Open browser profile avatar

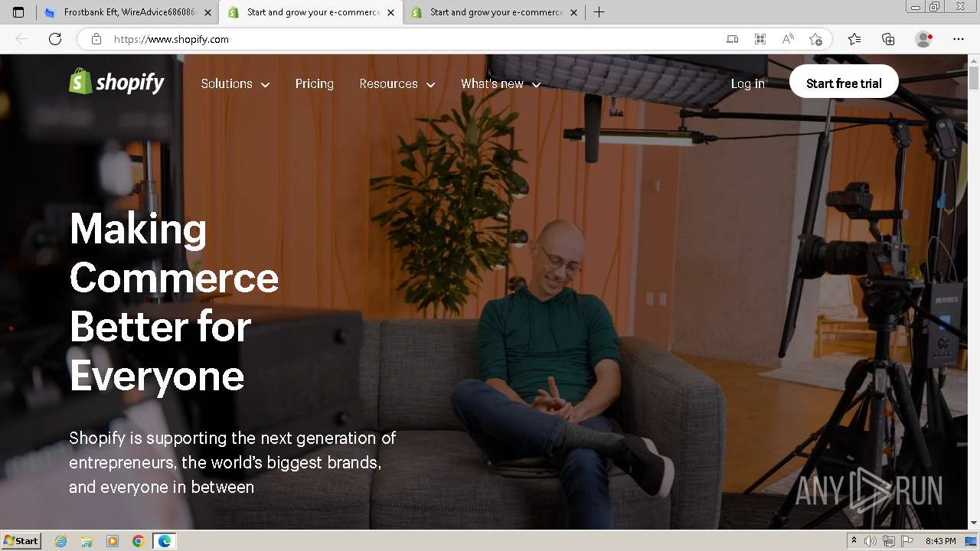(x=924, y=39)
